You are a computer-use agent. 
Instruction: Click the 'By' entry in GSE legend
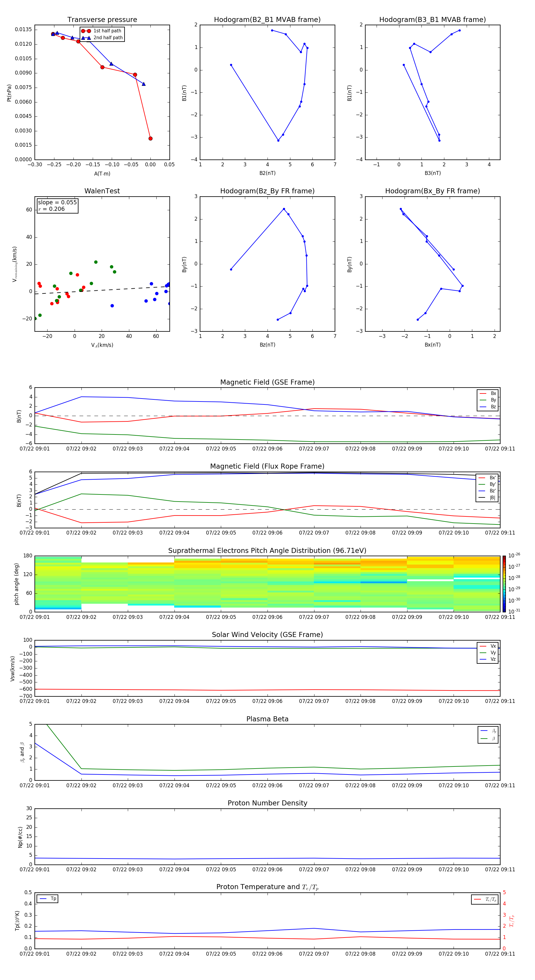click(x=488, y=400)
